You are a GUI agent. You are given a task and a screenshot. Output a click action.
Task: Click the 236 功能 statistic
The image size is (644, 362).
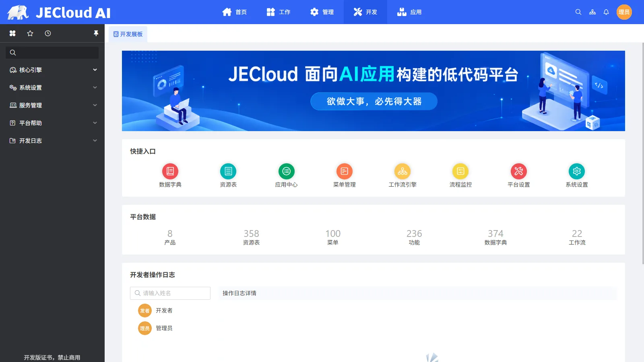[x=414, y=237]
